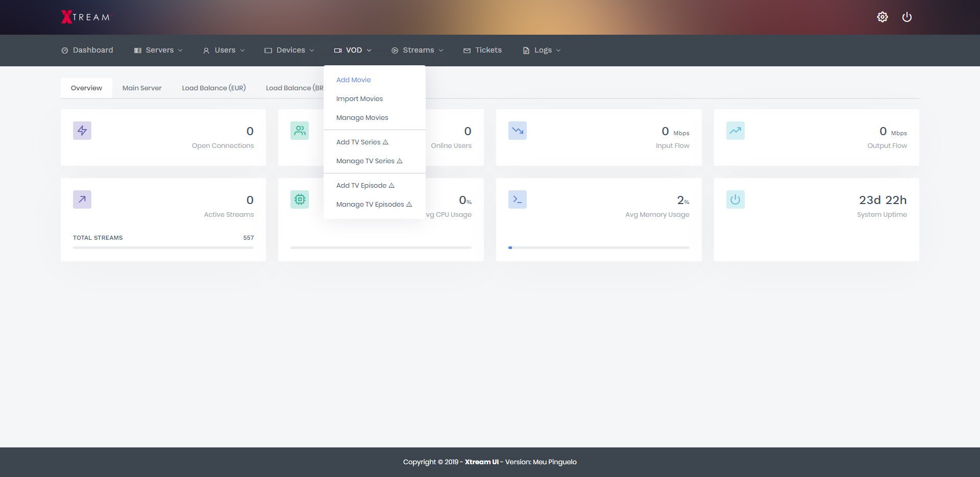The height and width of the screenshot is (477, 980).
Task: Click the Open Connections label
Action: tap(223, 146)
